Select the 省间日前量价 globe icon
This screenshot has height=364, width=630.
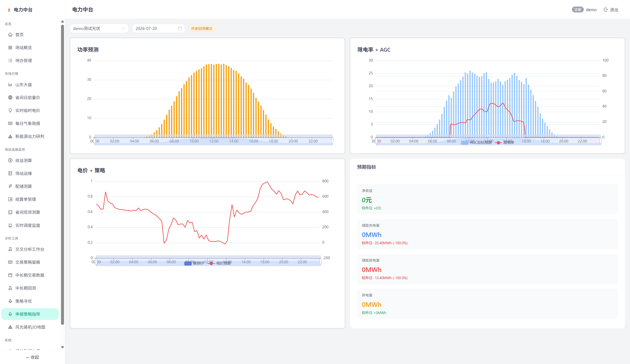click(x=10, y=98)
